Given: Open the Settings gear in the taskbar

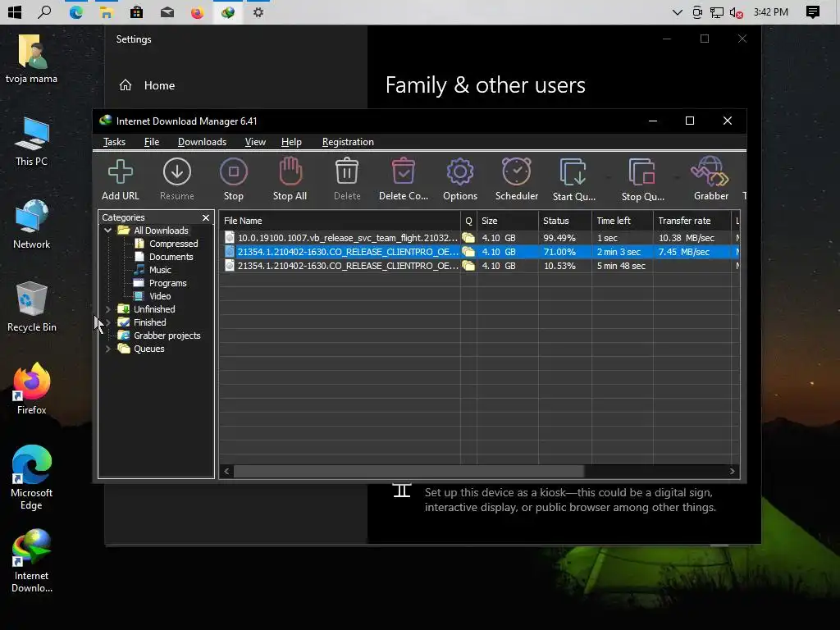Looking at the screenshot, I should [258, 11].
